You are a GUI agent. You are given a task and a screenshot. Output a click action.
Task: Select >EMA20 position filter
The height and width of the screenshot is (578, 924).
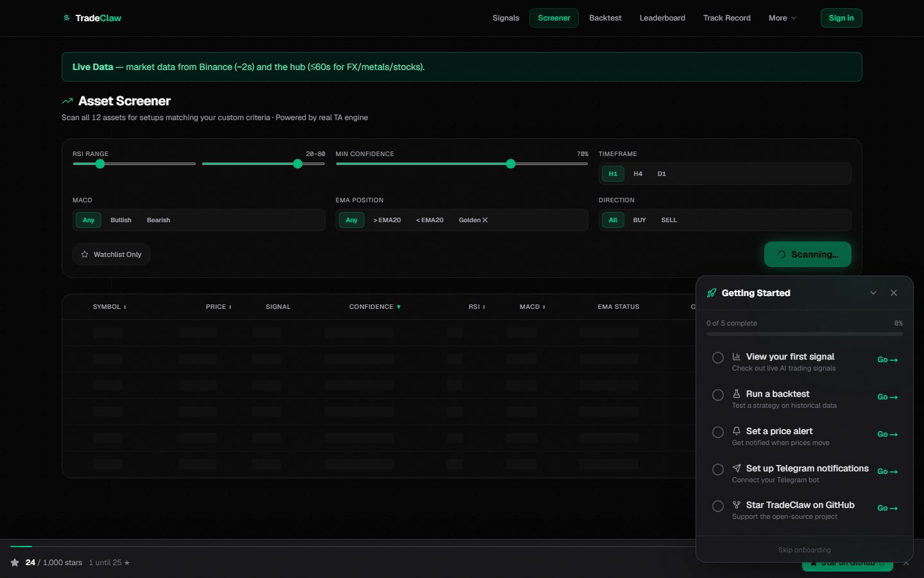coord(387,220)
